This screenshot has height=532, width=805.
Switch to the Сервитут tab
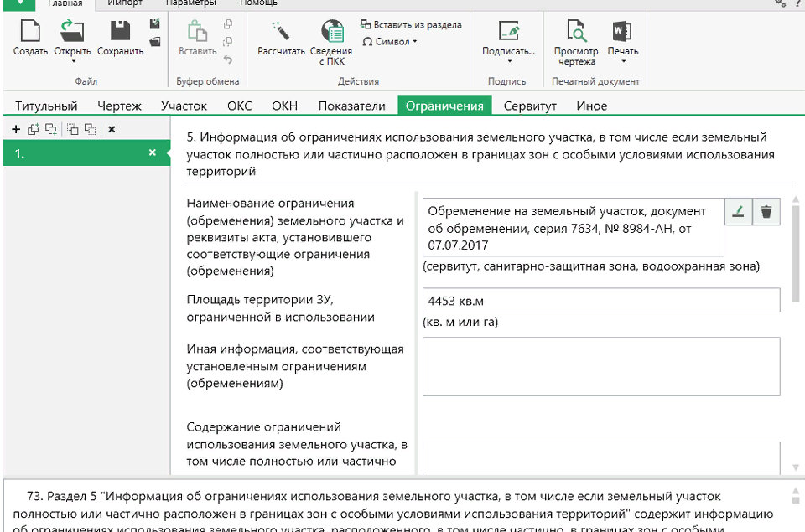click(530, 106)
